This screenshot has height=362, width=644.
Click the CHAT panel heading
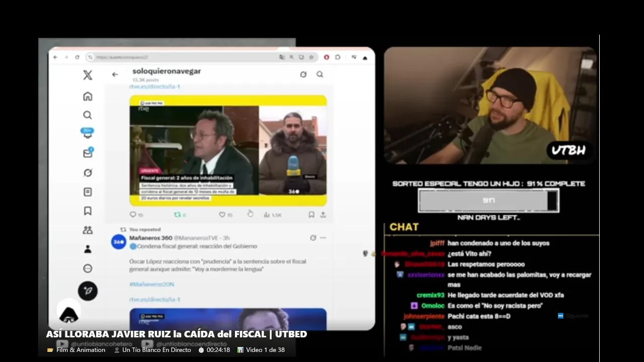tap(404, 227)
